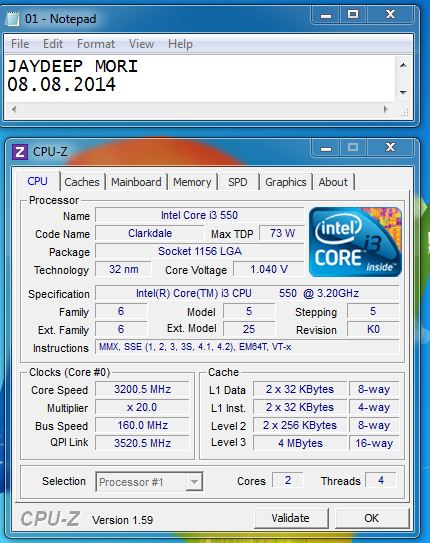Click the CPU-Z purple Z logo icon
Image resolution: width=430 pixels, height=543 pixels.
(x=20, y=152)
